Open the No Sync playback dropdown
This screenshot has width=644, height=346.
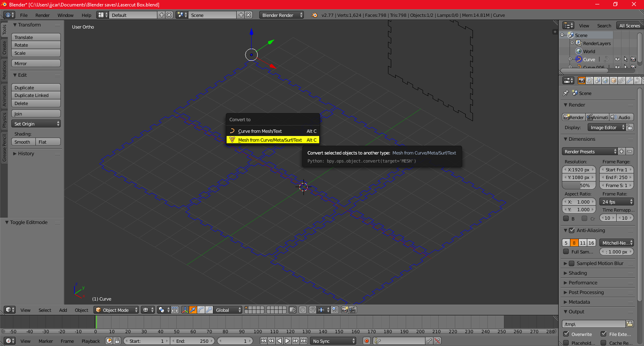(333, 341)
